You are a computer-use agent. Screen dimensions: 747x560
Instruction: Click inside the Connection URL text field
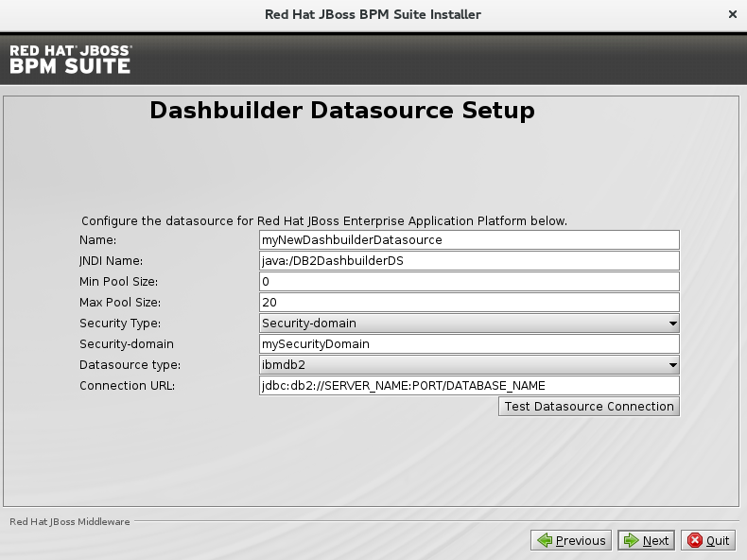469,386
